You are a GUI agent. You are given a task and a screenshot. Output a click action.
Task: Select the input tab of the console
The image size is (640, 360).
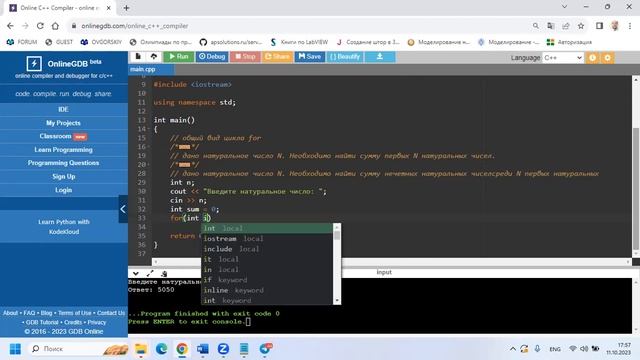[384, 272]
